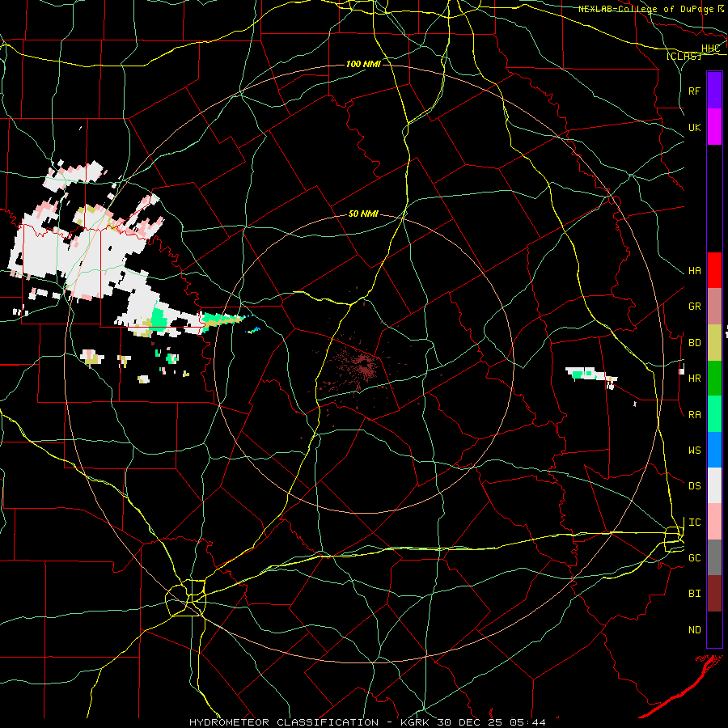Click the 50 NMI range ring label
Image resolution: width=728 pixels, height=728 pixels.
[363, 214]
